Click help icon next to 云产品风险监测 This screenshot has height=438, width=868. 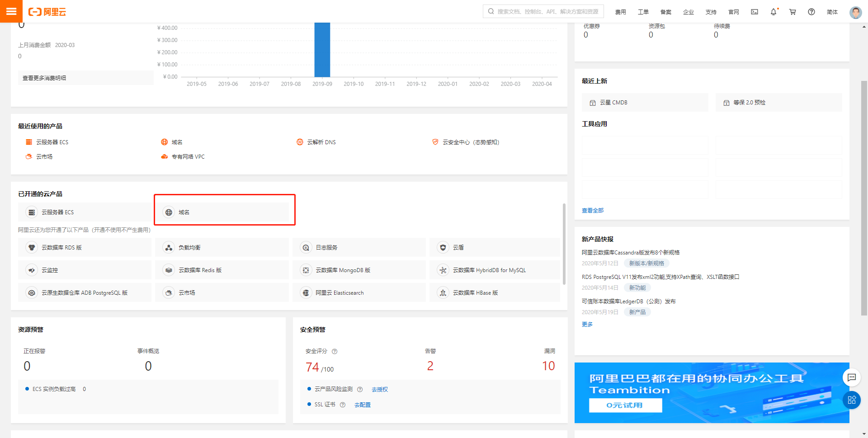coord(360,389)
